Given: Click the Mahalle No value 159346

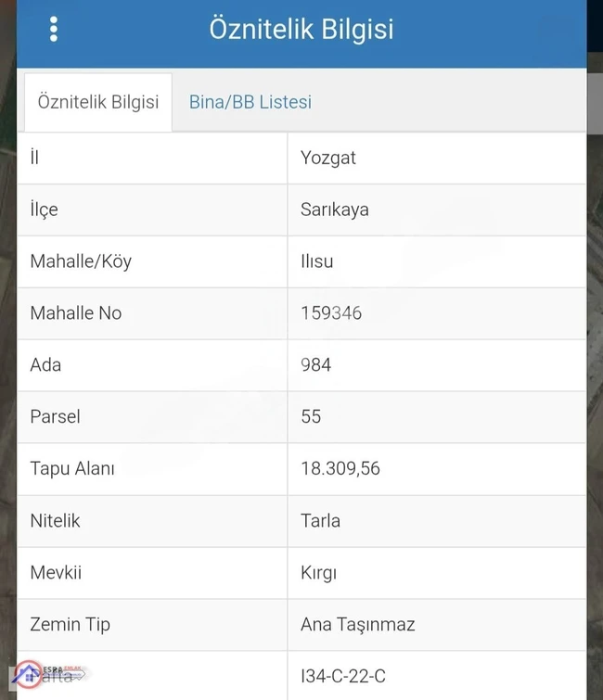Looking at the screenshot, I should tap(331, 313).
